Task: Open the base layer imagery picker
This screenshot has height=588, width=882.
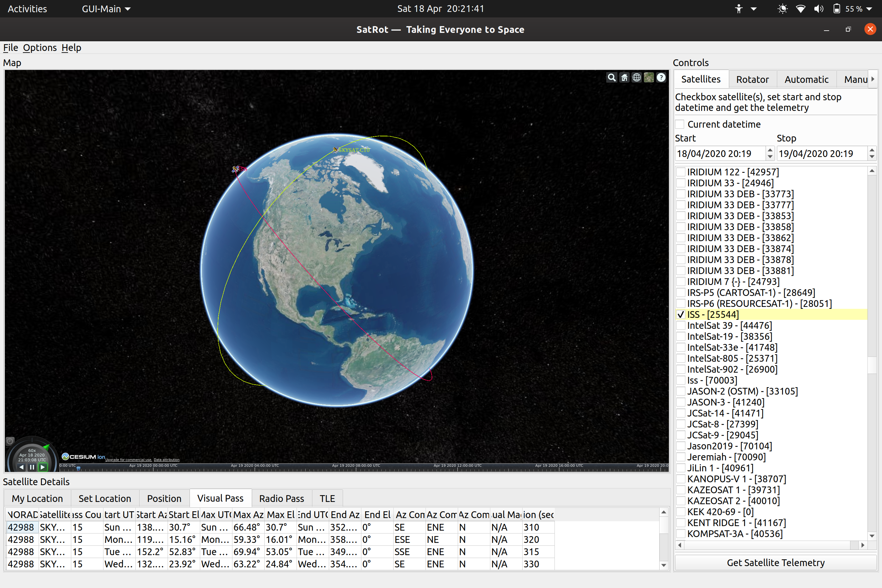Action: (649, 78)
